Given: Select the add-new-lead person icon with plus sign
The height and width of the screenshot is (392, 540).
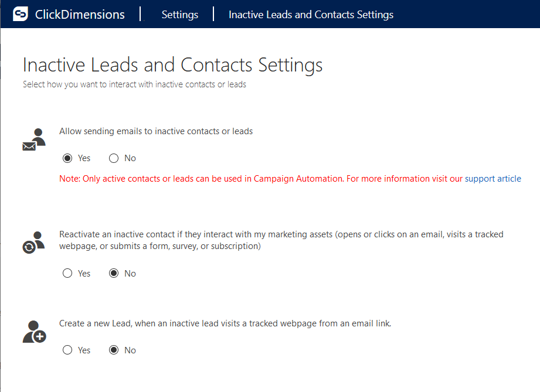Looking at the screenshot, I should pos(33,331).
